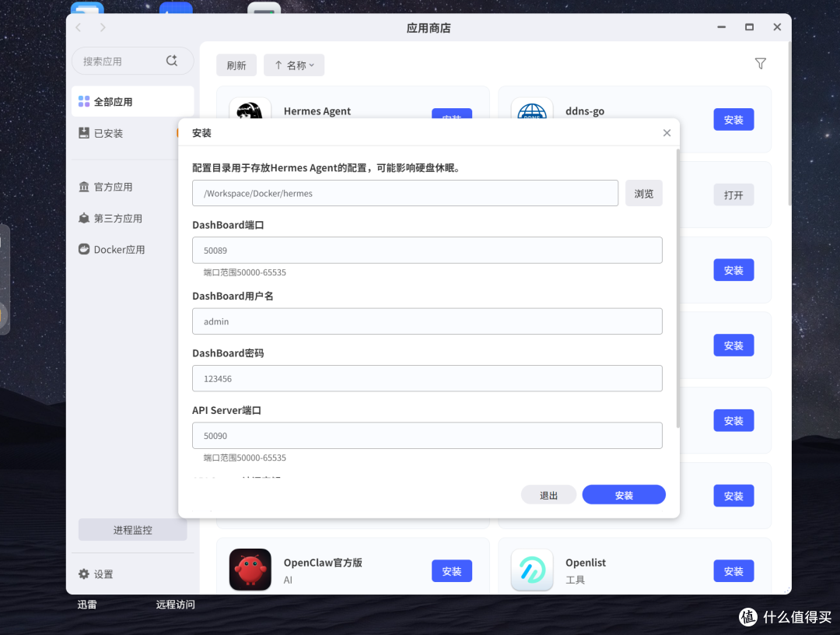Click desktop 迅雷 shortcut label
Screen dimensions: 840x635
[87, 605]
